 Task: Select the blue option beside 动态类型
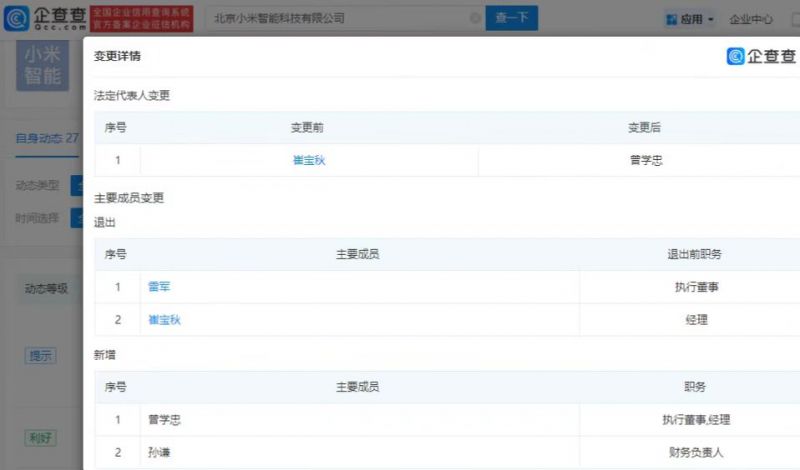click(77, 185)
